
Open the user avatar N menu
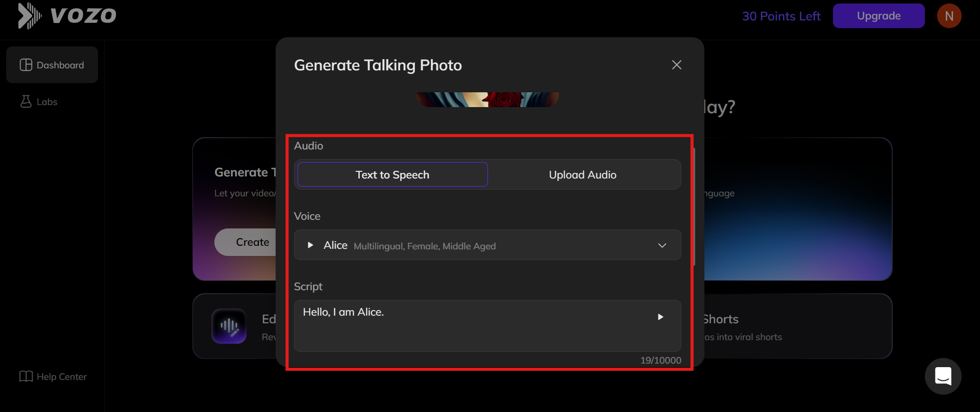click(x=949, y=16)
